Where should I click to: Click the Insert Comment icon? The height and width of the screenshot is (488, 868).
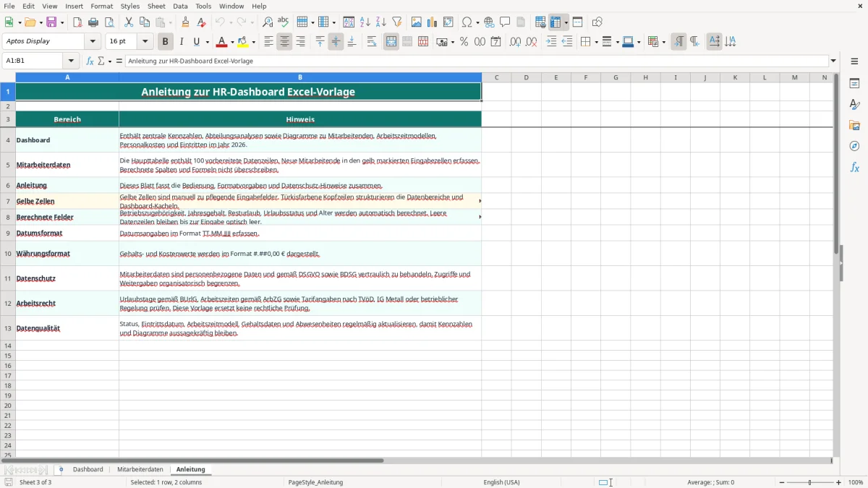point(505,22)
